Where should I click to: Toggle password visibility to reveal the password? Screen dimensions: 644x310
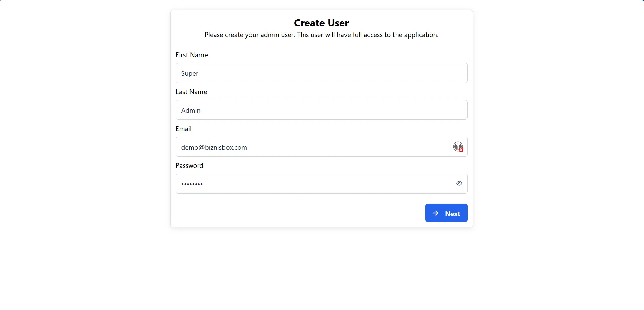pyautogui.click(x=459, y=183)
